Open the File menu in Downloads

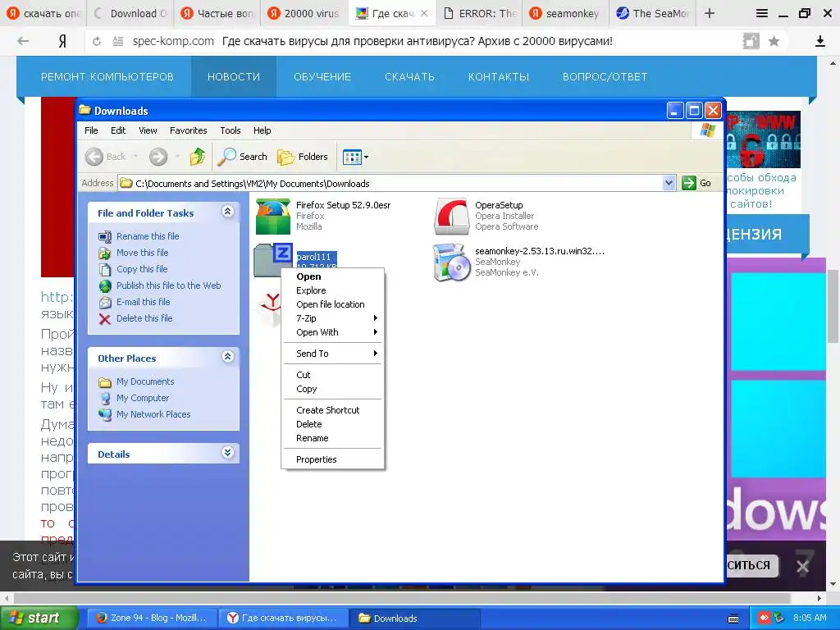91,130
